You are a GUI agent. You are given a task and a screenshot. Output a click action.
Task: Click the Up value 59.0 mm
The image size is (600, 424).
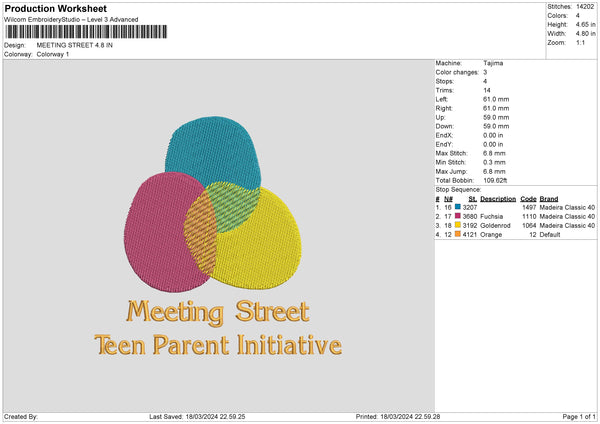pyautogui.click(x=496, y=117)
